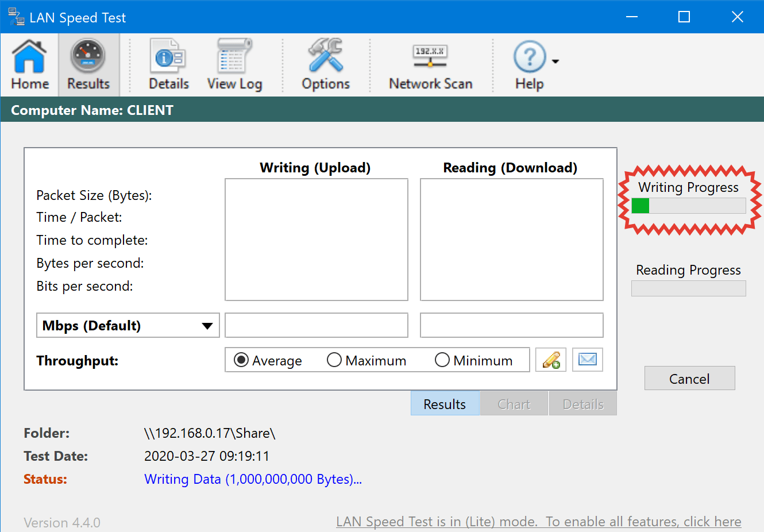The height and width of the screenshot is (532, 764).
Task: Click the email envelope icon
Action: click(587, 360)
